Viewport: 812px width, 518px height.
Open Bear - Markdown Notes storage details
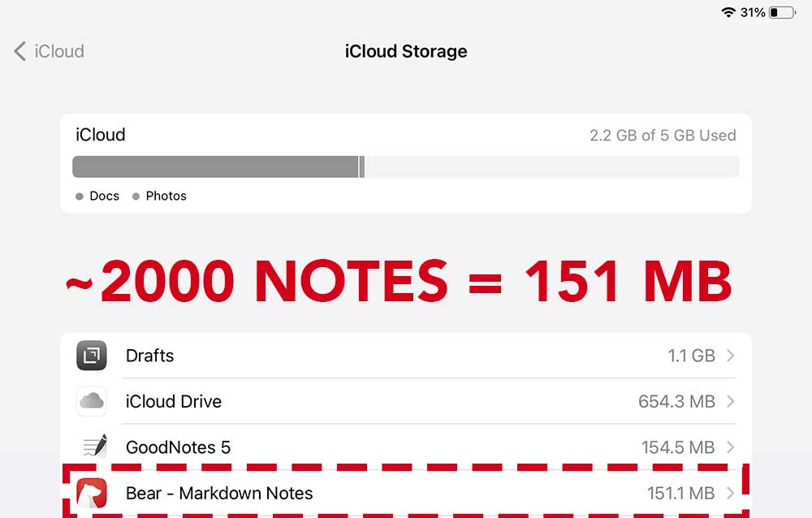tap(406, 493)
